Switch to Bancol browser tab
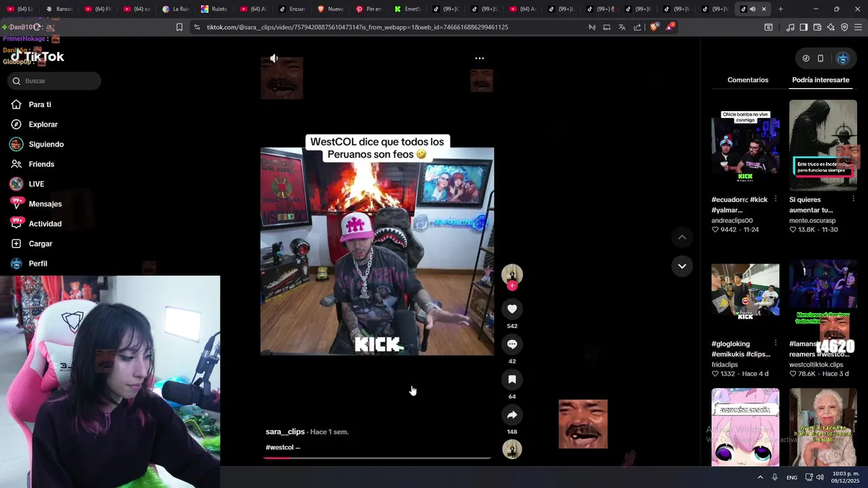The height and width of the screenshot is (488, 868). (x=60, y=9)
